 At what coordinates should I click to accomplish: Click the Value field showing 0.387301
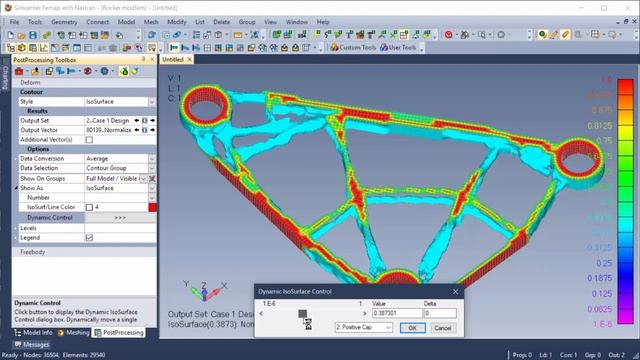[397, 313]
